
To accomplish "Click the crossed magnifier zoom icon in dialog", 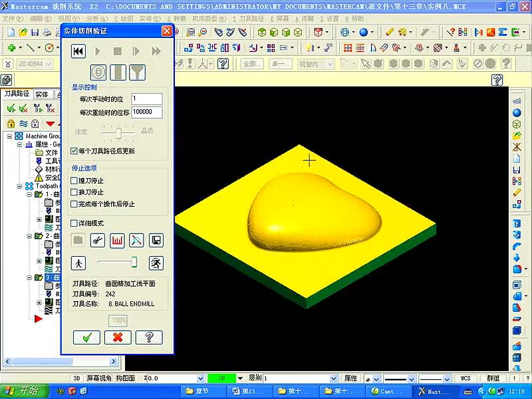I will pyautogui.click(x=136, y=241).
